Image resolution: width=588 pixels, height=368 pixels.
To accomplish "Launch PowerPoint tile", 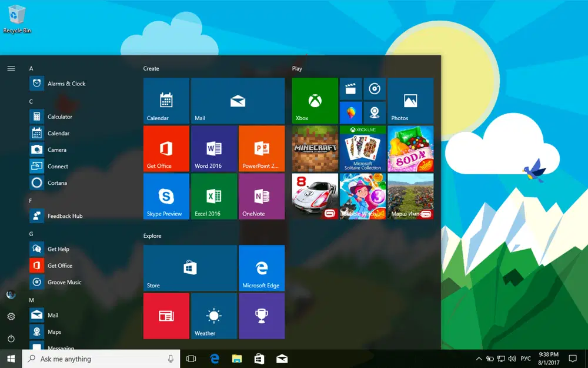I will pos(262,148).
